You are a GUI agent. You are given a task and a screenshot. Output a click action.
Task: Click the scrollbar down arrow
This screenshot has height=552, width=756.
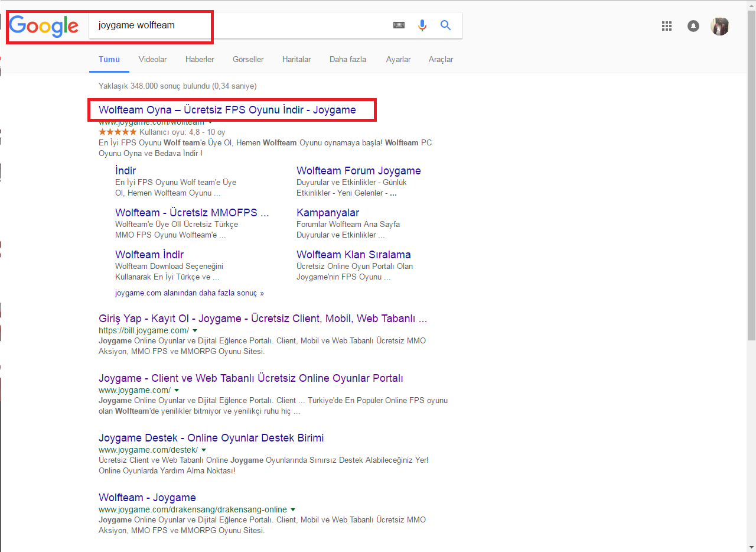pos(751,547)
